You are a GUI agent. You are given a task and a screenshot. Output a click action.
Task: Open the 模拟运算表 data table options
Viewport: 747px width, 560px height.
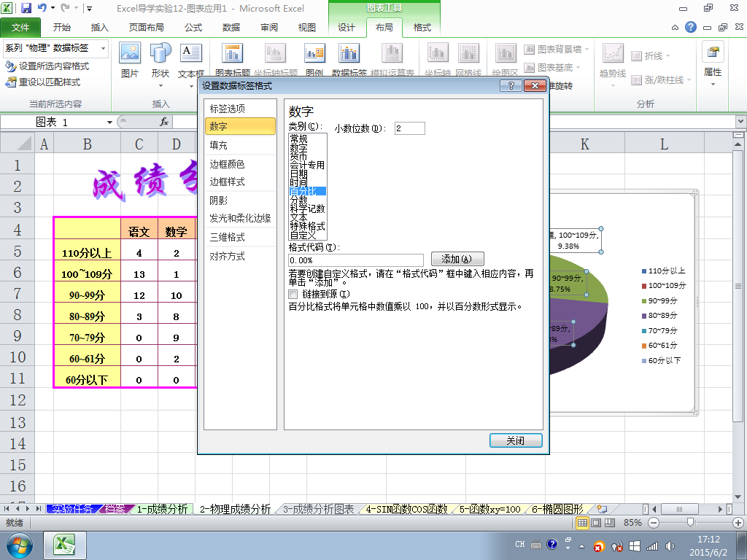[x=392, y=60]
